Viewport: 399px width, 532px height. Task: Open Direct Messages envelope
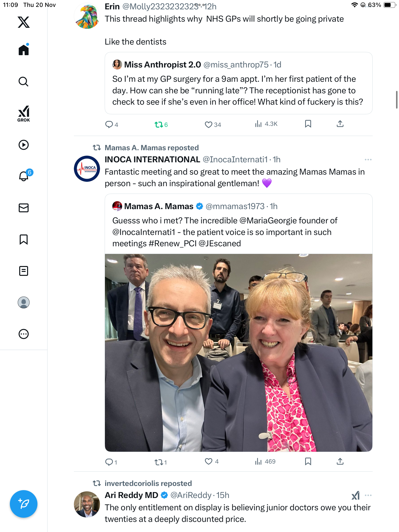pos(24,208)
